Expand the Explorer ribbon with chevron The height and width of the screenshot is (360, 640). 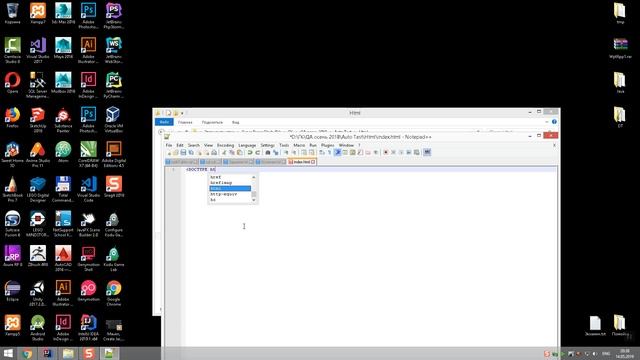(x=547, y=122)
